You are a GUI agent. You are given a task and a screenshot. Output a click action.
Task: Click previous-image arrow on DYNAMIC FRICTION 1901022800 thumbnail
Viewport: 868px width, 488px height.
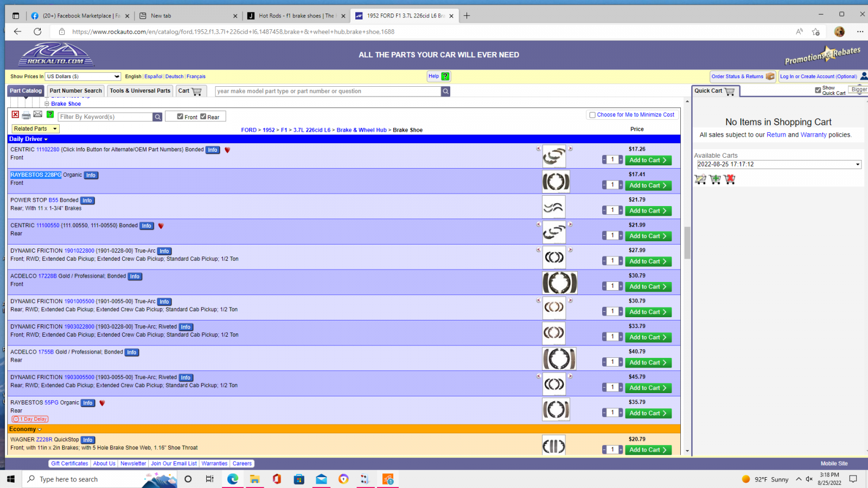point(539,250)
